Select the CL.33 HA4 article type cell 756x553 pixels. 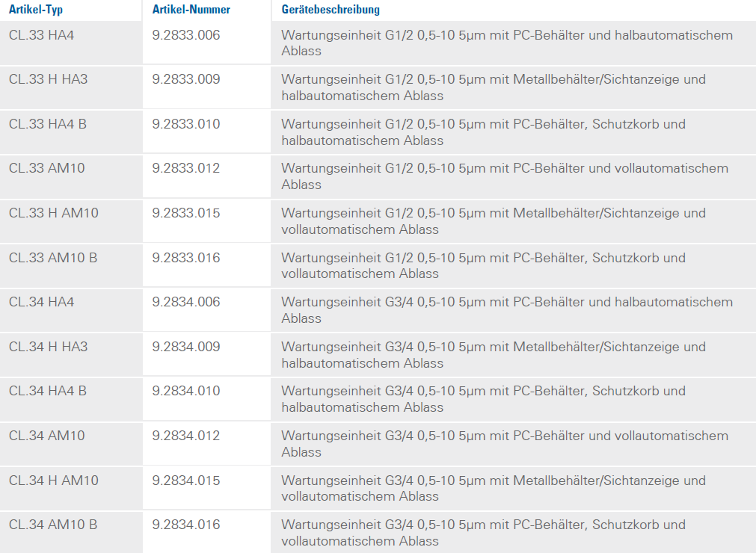point(41,35)
